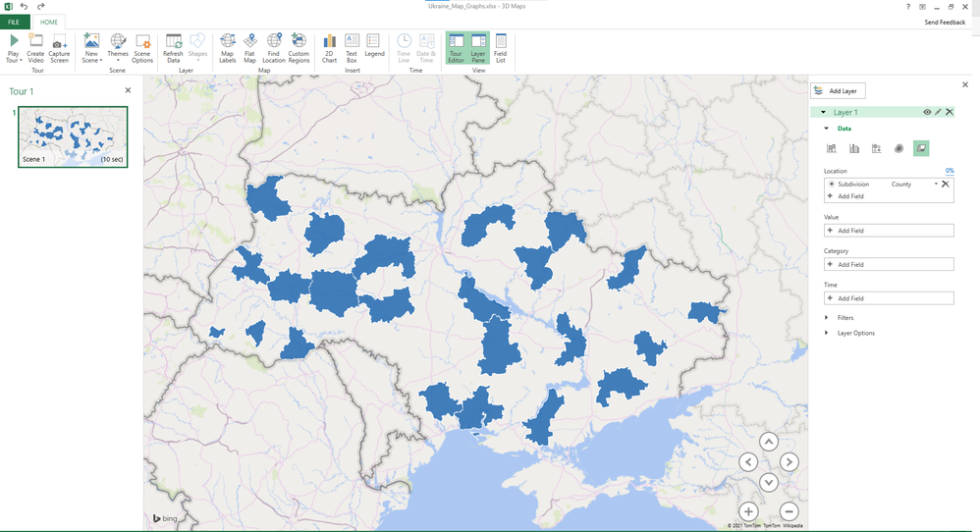Select the Subdivision location radio button
The width and height of the screenshot is (980, 532).
pyautogui.click(x=832, y=185)
